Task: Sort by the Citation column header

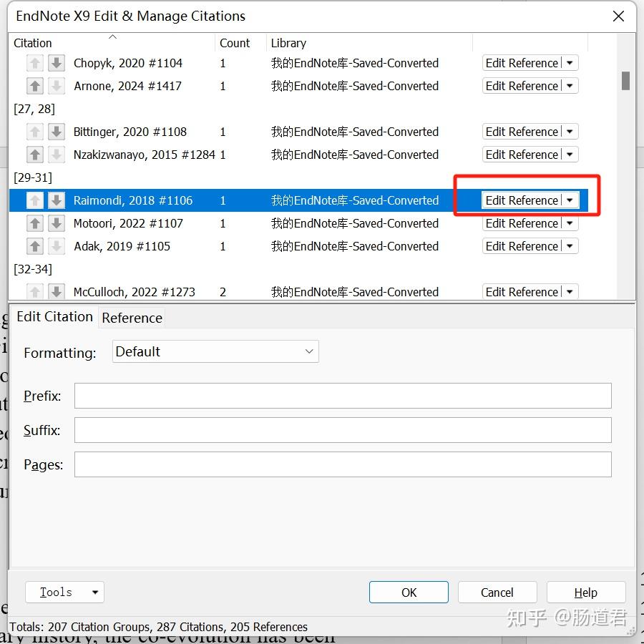Action: [x=112, y=43]
